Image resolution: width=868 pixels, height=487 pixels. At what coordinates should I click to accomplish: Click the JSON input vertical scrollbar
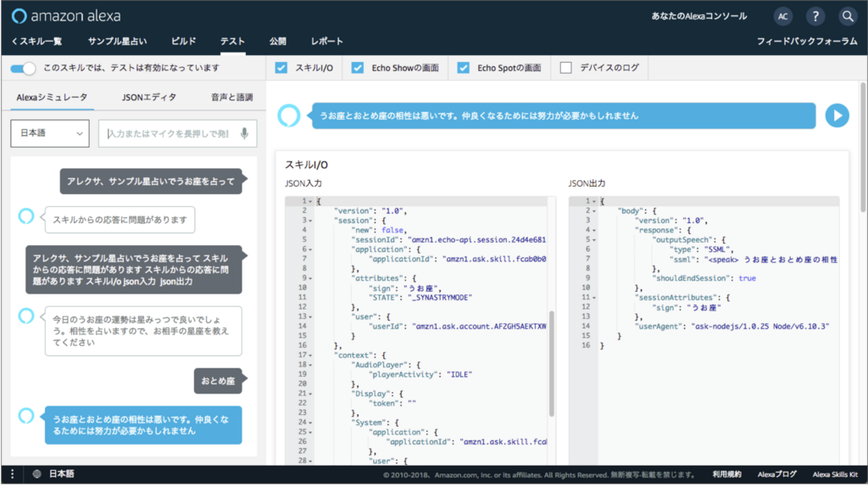pos(552,363)
